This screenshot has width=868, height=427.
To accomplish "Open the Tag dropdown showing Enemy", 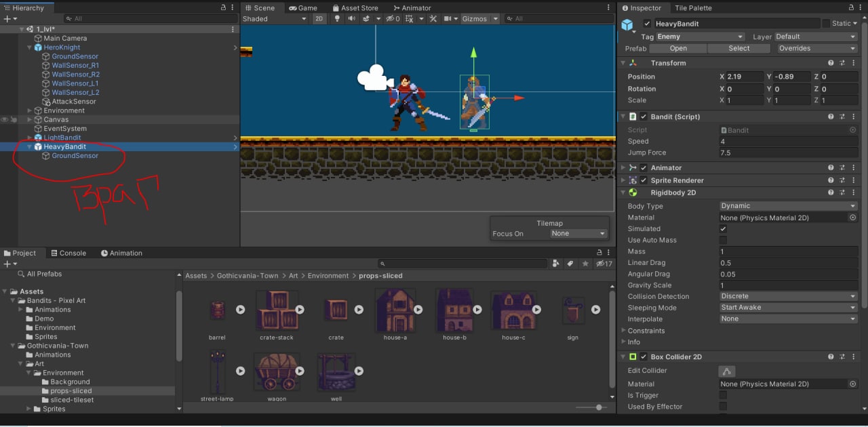I will pos(701,37).
